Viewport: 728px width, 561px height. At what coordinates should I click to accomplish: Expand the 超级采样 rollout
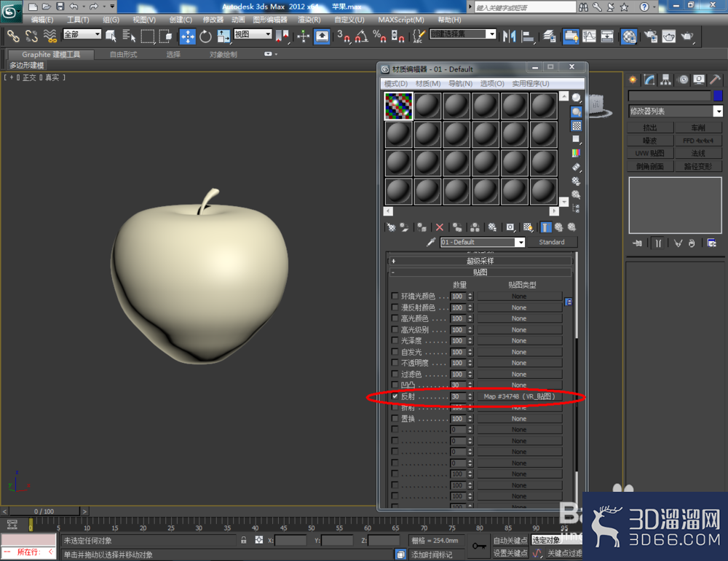click(x=480, y=262)
